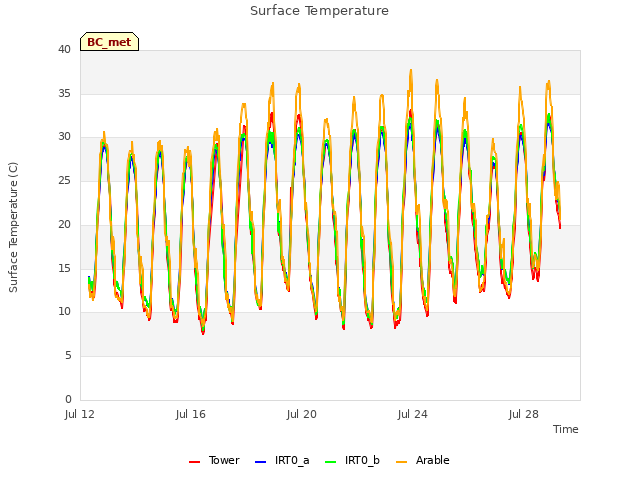Image resolution: width=640 pixels, height=480 pixels.
Task: Click the Surface Temperature chart title
Action: [x=319, y=11]
